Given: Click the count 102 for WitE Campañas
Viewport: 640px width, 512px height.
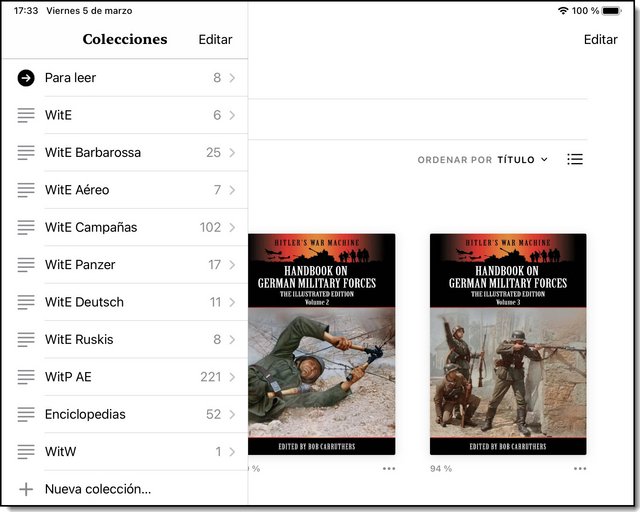Looking at the screenshot, I should [210, 227].
